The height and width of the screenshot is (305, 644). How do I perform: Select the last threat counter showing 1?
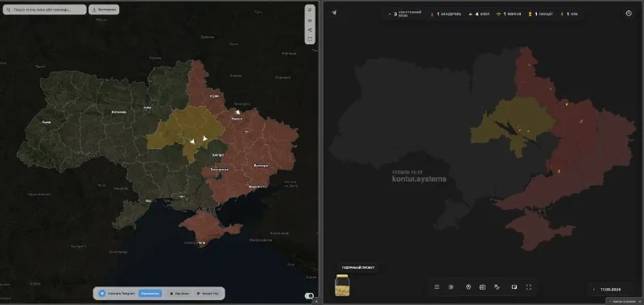(x=569, y=14)
